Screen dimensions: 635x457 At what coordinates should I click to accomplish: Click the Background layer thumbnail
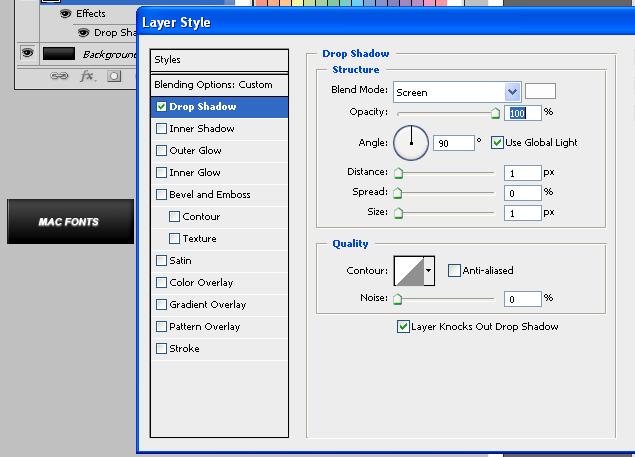[x=59, y=53]
